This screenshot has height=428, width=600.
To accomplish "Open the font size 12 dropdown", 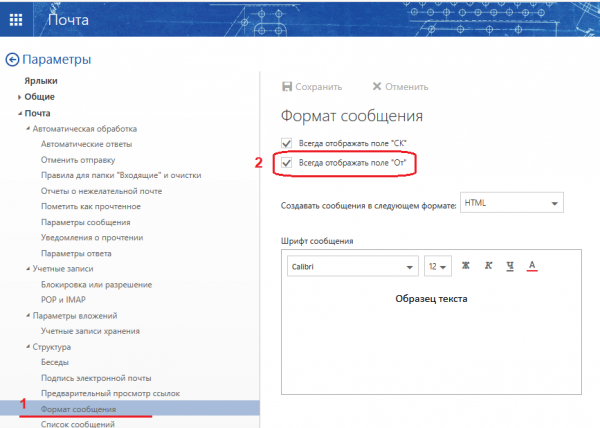I will click(438, 266).
